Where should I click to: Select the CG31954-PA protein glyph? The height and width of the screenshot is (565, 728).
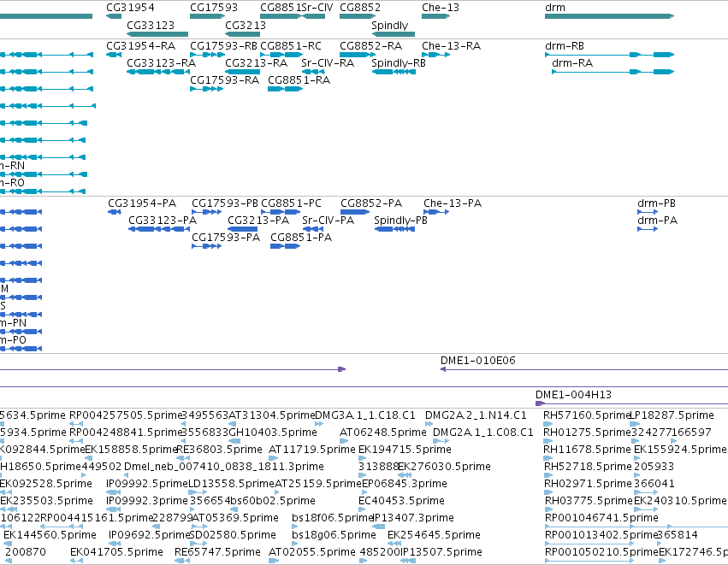(x=115, y=212)
